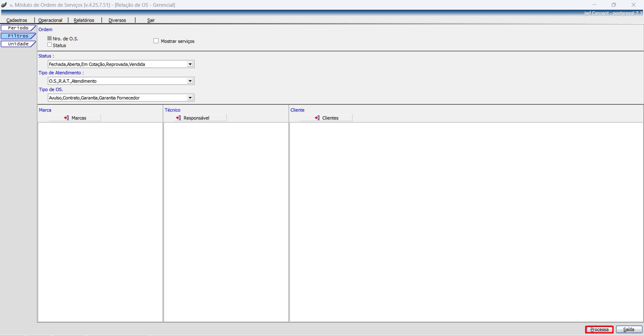Open the Cadastros menu
644x336 pixels.
click(17, 20)
